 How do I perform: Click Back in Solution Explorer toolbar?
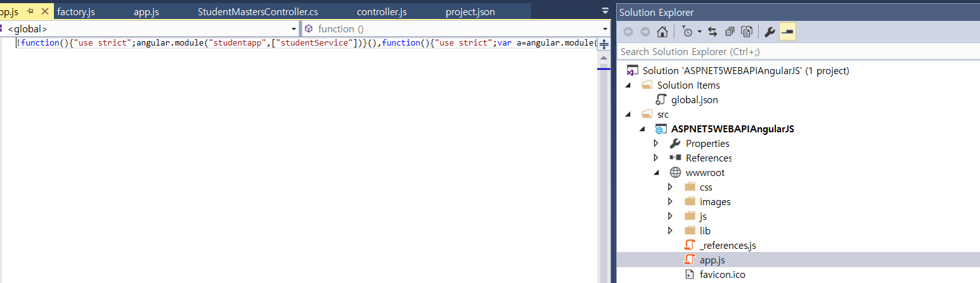point(629,32)
